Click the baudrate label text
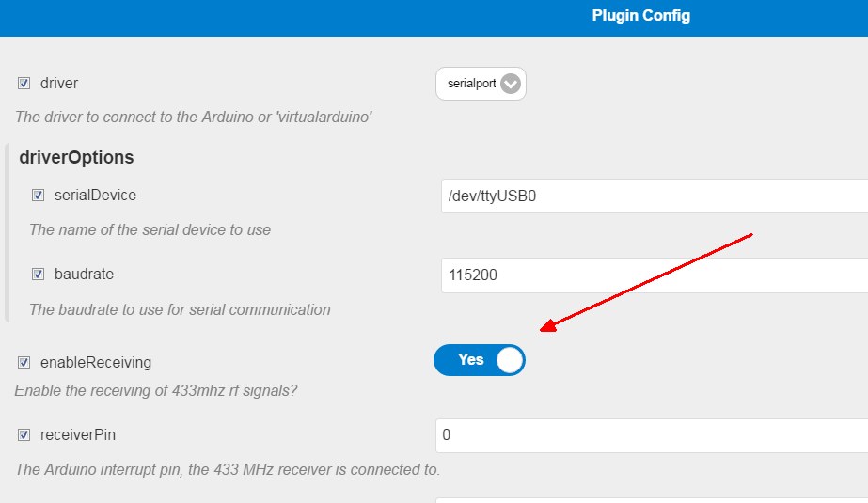The width and height of the screenshot is (868, 503). click(x=84, y=274)
